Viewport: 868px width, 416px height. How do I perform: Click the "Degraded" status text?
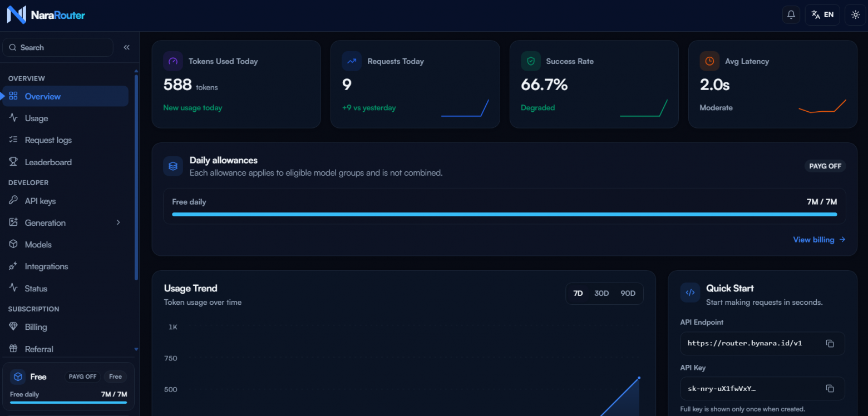[x=537, y=108]
